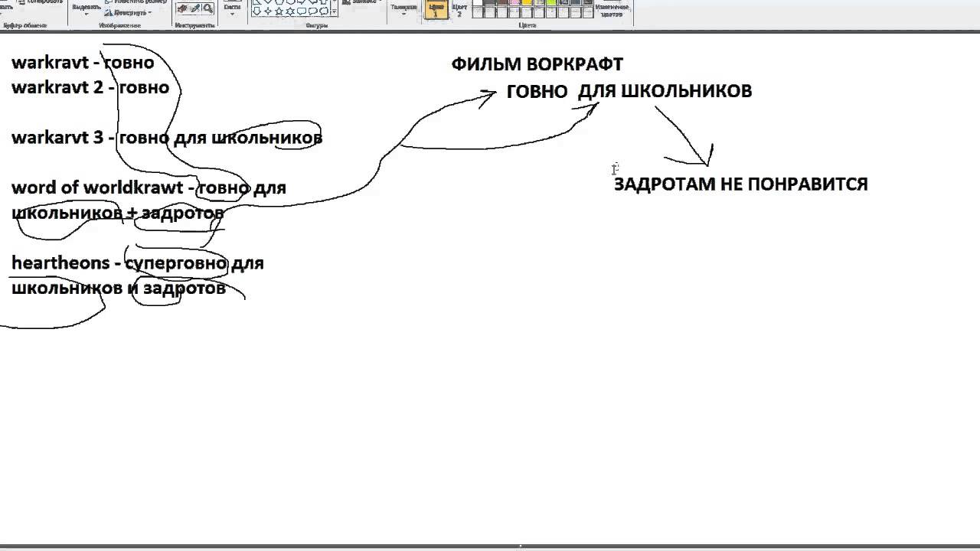Select the Color picker eyedropper tool
Screen dimensions: 980x551
(x=195, y=8)
